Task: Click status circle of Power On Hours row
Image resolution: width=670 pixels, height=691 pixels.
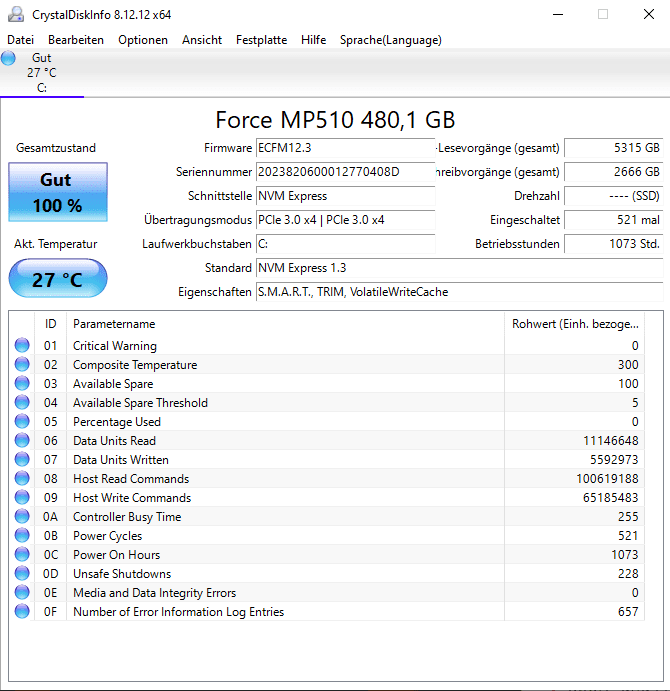Action: click(22, 554)
